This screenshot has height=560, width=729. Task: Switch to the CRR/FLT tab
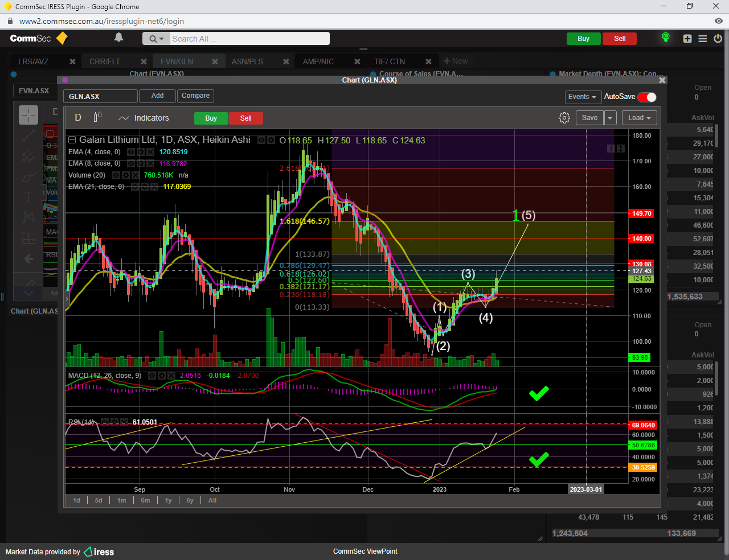(x=105, y=61)
